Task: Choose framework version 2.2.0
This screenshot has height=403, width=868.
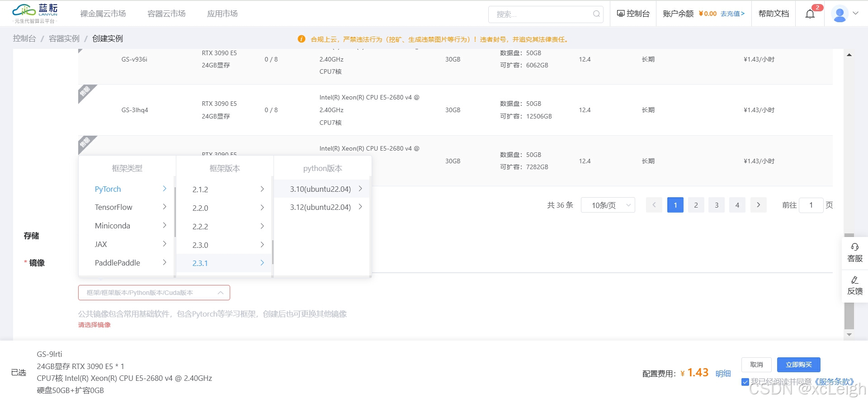Action: [224, 208]
